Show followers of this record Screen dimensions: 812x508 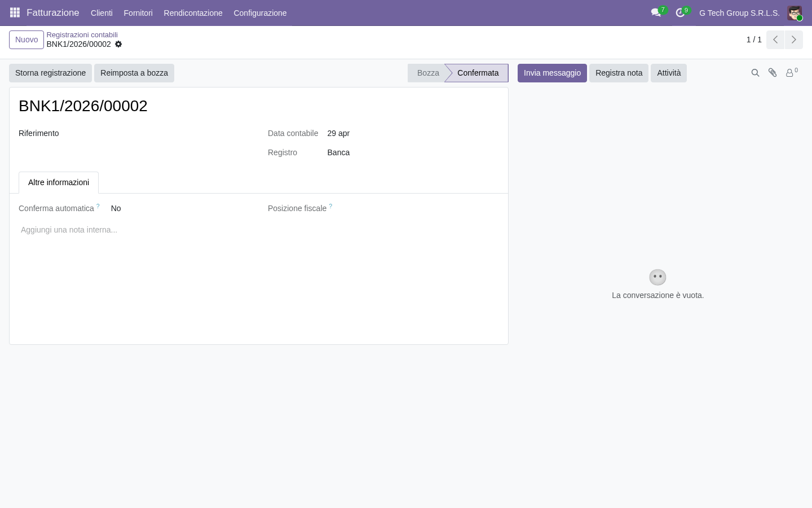point(792,73)
